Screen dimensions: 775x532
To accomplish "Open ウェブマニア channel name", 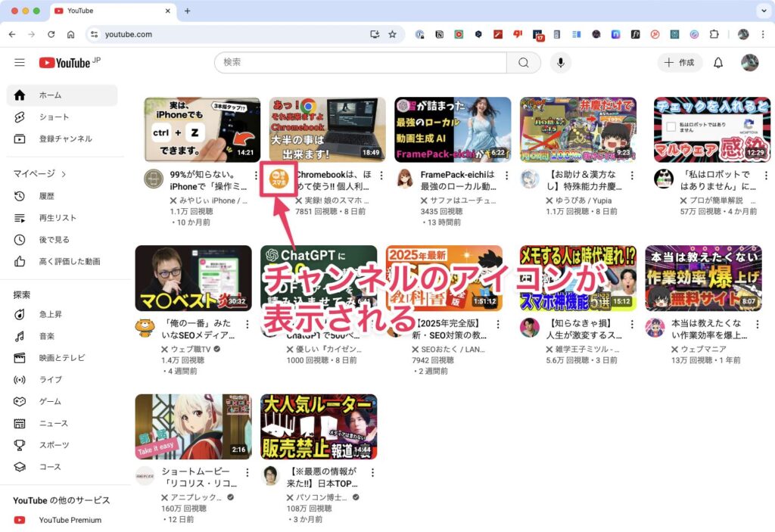I will [703, 349].
